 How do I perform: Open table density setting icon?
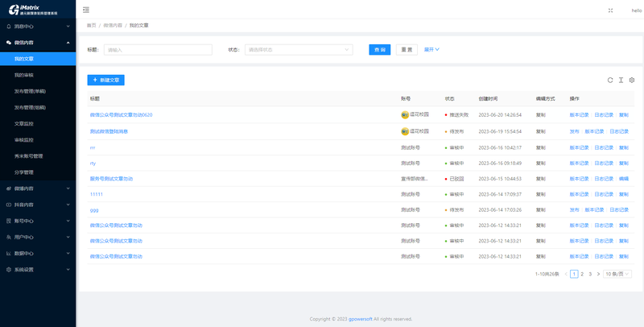pyautogui.click(x=621, y=81)
